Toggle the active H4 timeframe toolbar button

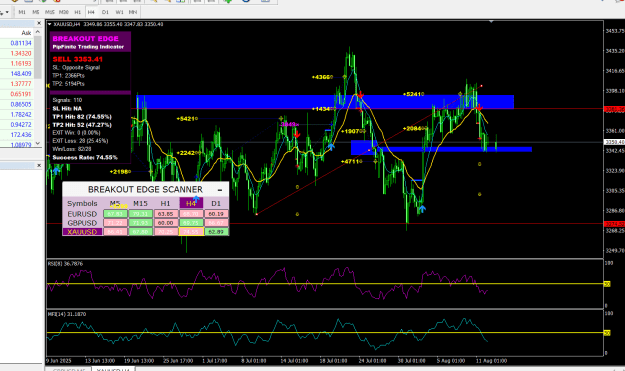tap(91, 12)
